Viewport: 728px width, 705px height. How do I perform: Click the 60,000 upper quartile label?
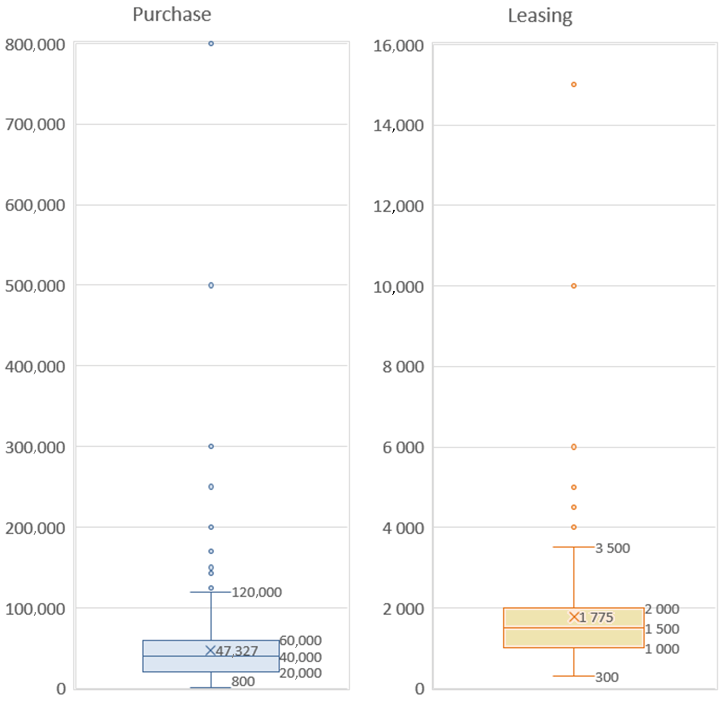(300, 640)
